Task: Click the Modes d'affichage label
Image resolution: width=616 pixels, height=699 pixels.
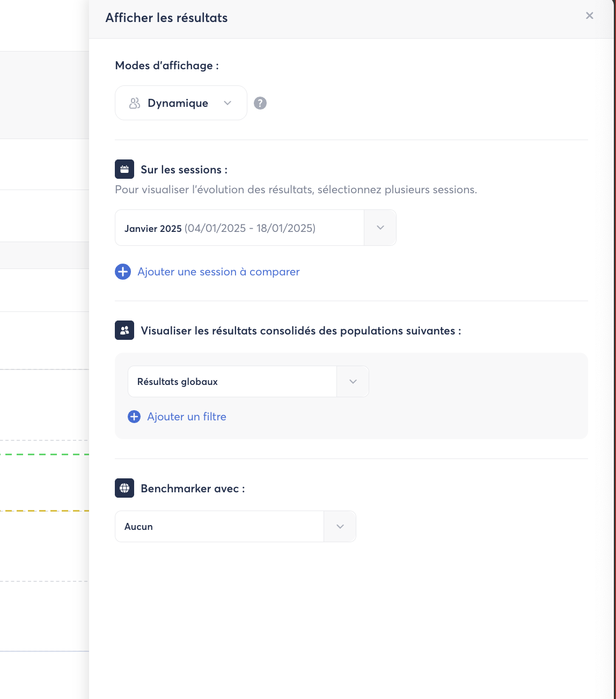Action: click(167, 65)
